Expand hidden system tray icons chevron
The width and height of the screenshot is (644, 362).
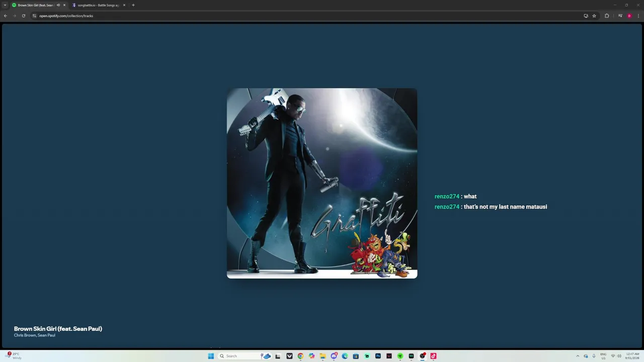click(578, 356)
